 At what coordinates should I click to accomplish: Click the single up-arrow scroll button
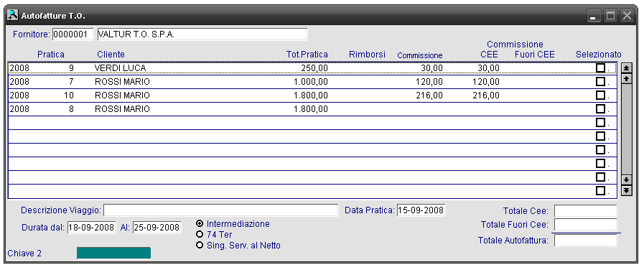coord(626,78)
